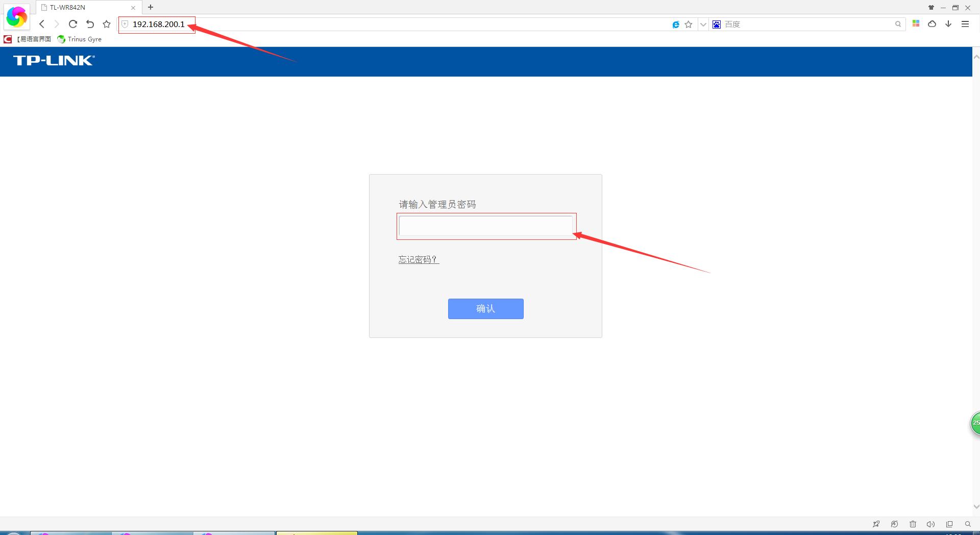The image size is (980, 535).
Task: Click the TP-LINK logo
Action: tap(54, 61)
